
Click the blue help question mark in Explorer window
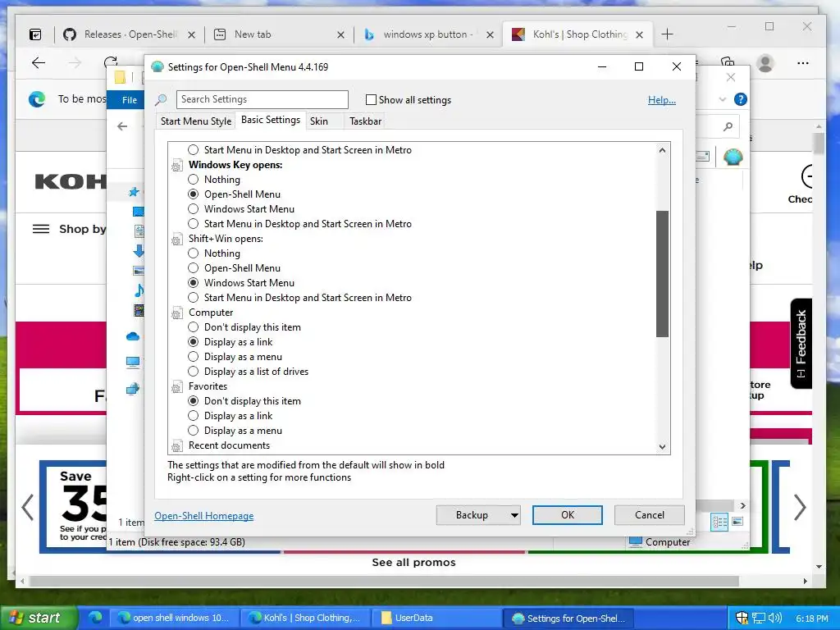pos(741,99)
